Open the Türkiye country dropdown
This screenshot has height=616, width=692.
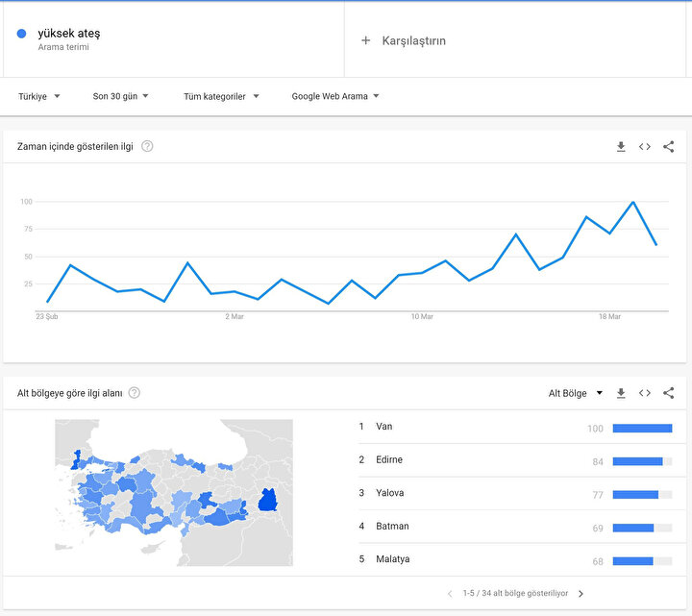coord(39,96)
